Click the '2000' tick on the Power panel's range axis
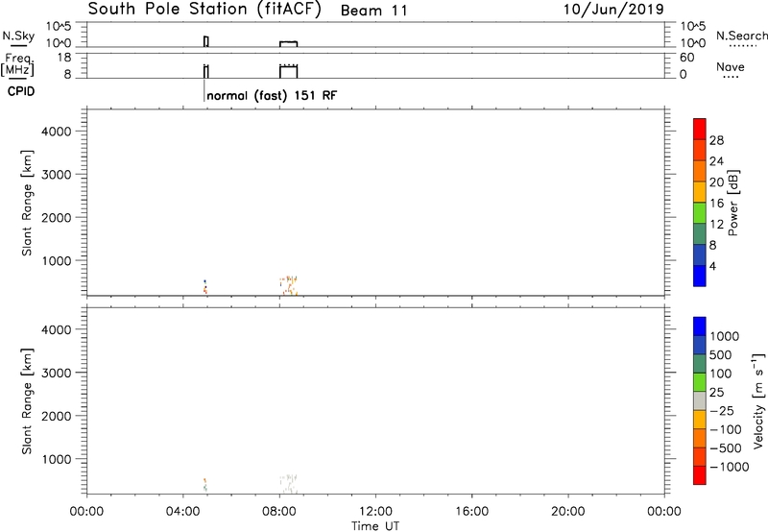The width and height of the screenshot is (768, 532). [56, 217]
